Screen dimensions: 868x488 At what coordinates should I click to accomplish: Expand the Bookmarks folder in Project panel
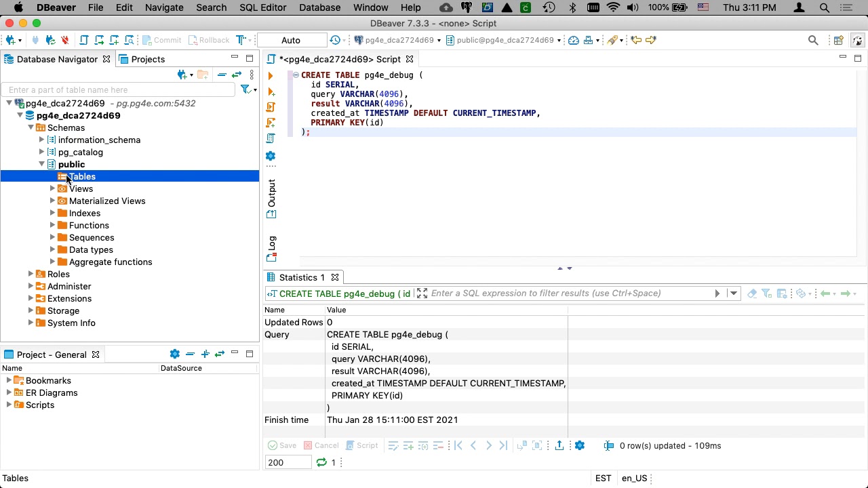tap(9, 380)
